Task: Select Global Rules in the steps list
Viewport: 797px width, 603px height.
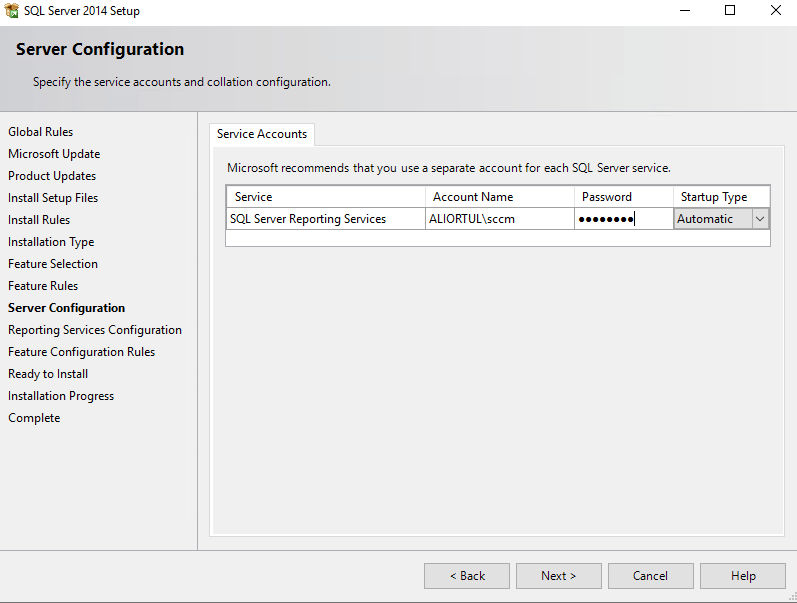Action: [41, 132]
